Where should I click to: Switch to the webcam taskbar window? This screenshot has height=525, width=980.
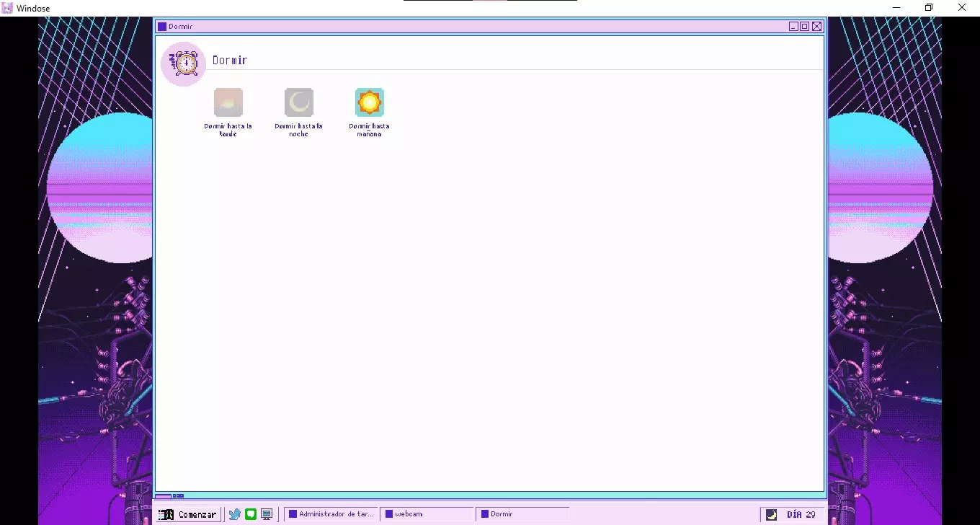[x=427, y=514]
